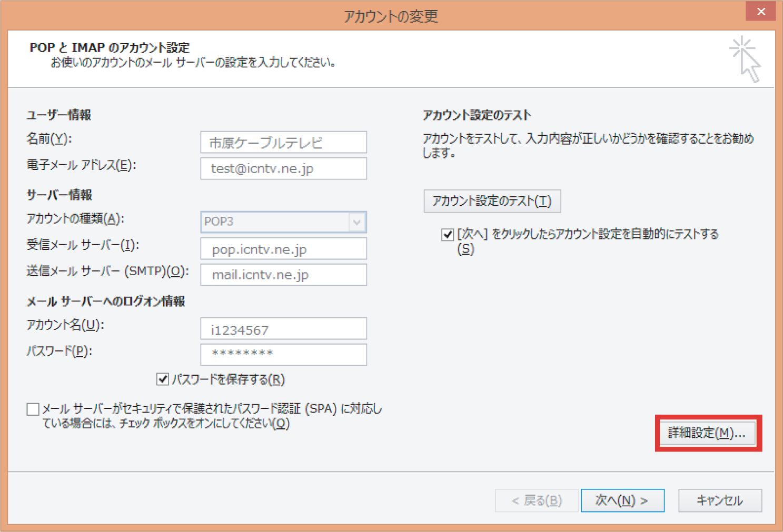
Task: Click the 電子メール アドレス input field
Action: (283, 168)
